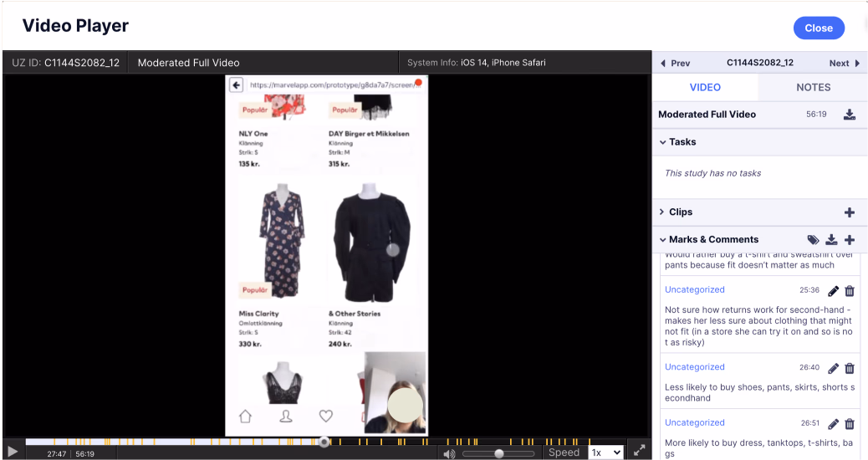This screenshot has height=460, width=868.
Task: Enter fullscreen mode
Action: pos(639,451)
